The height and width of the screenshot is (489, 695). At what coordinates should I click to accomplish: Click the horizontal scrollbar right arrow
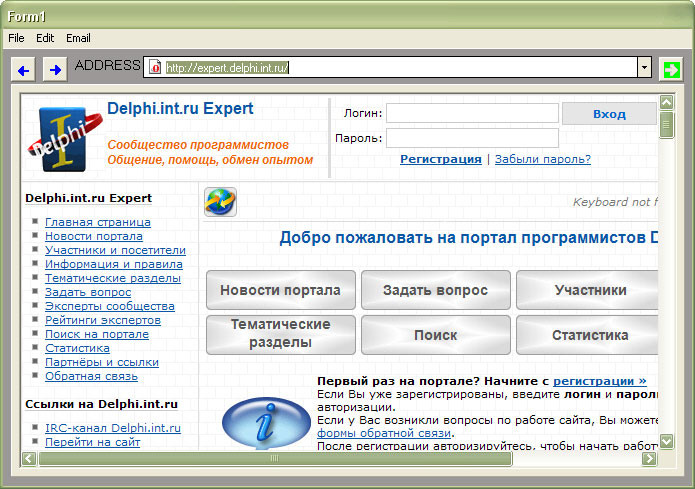[x=649, y=458]
